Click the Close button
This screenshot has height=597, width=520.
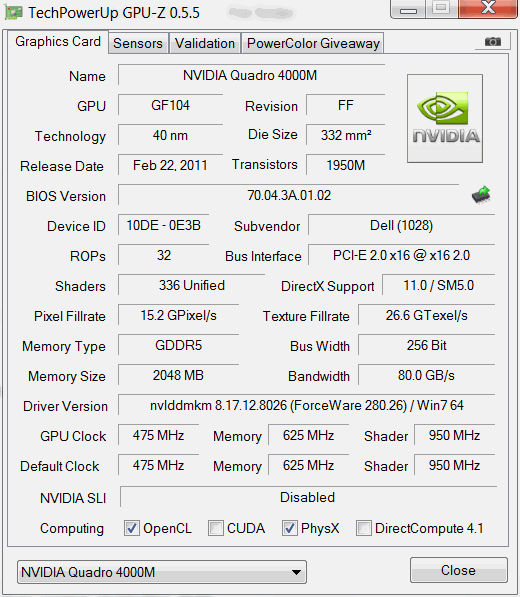[x=459, y=570]
